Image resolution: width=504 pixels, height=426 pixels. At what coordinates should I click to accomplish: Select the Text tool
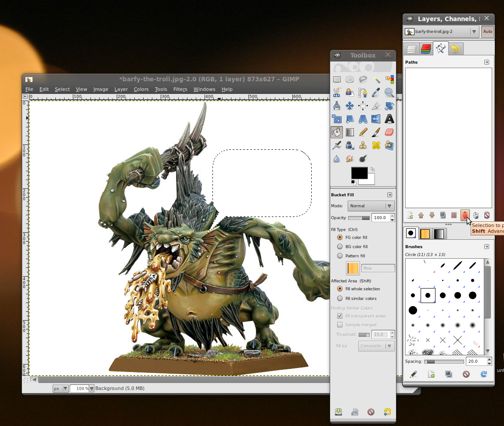pos(389,119)
